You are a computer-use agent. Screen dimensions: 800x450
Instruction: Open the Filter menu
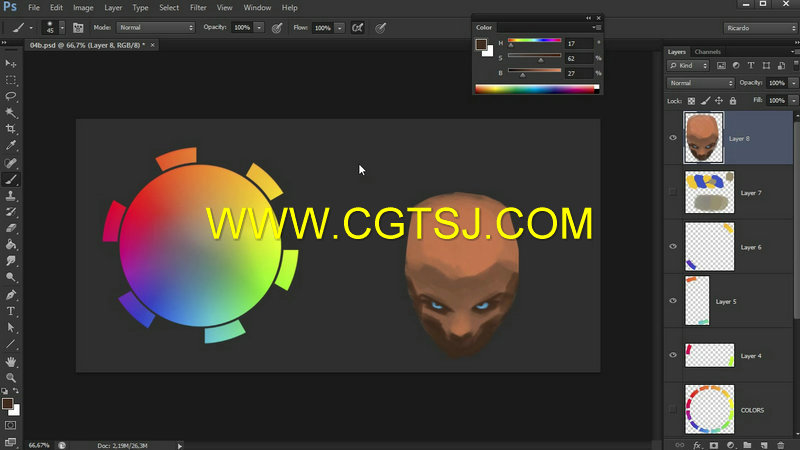click(198, 8)
